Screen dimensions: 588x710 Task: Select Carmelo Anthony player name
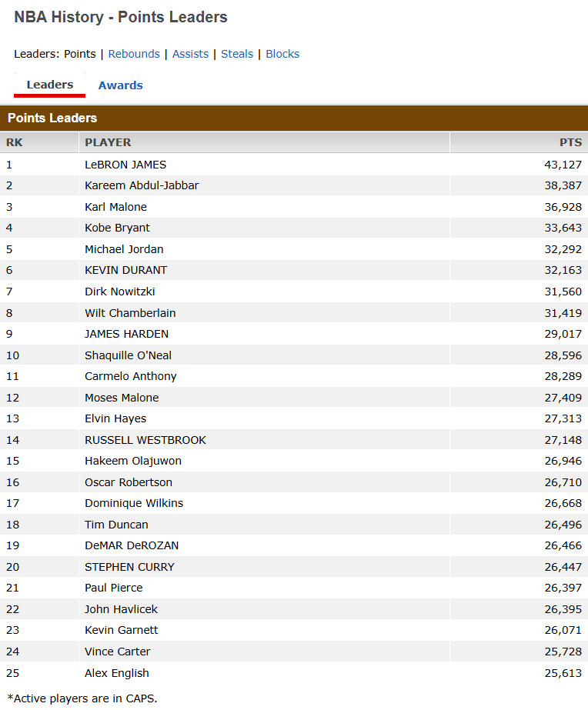click(x=131, y=376)
